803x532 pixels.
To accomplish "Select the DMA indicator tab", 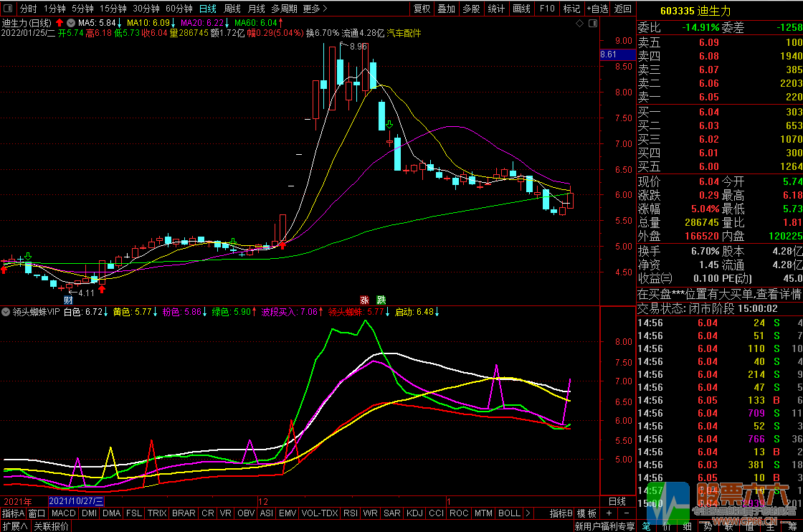I will (x=112, y=513).
